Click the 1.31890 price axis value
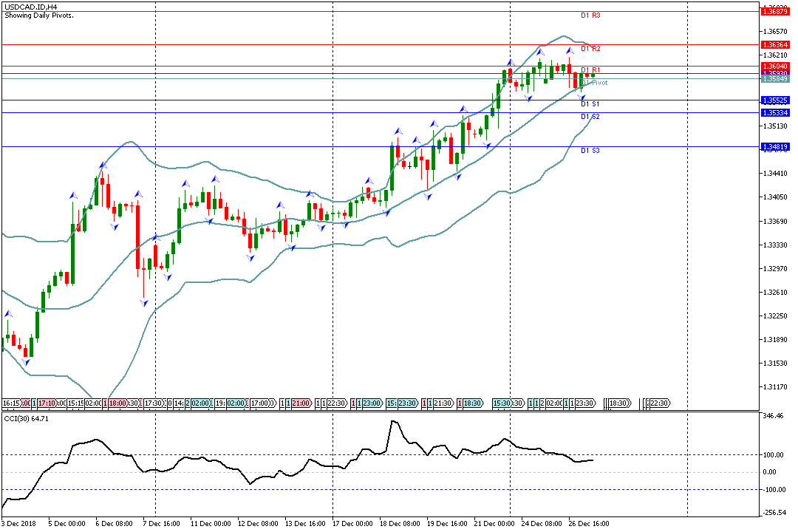The width and height of the screenshot is (798, 532). point(775,340)
